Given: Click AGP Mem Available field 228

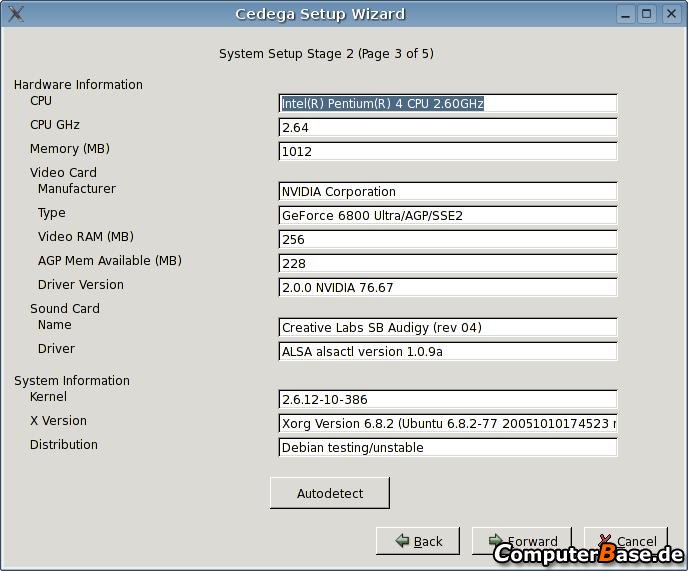Looking at the screenshot, I should pos(448,264).
